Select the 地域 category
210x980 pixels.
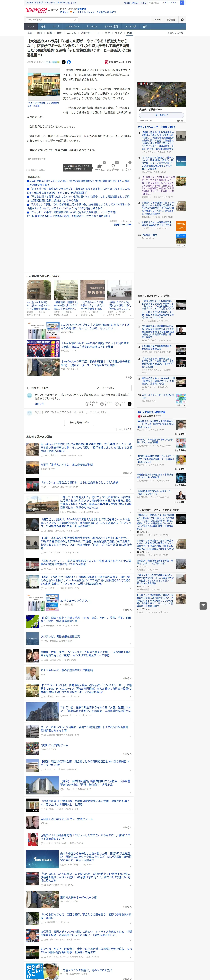tap(130, 33)
